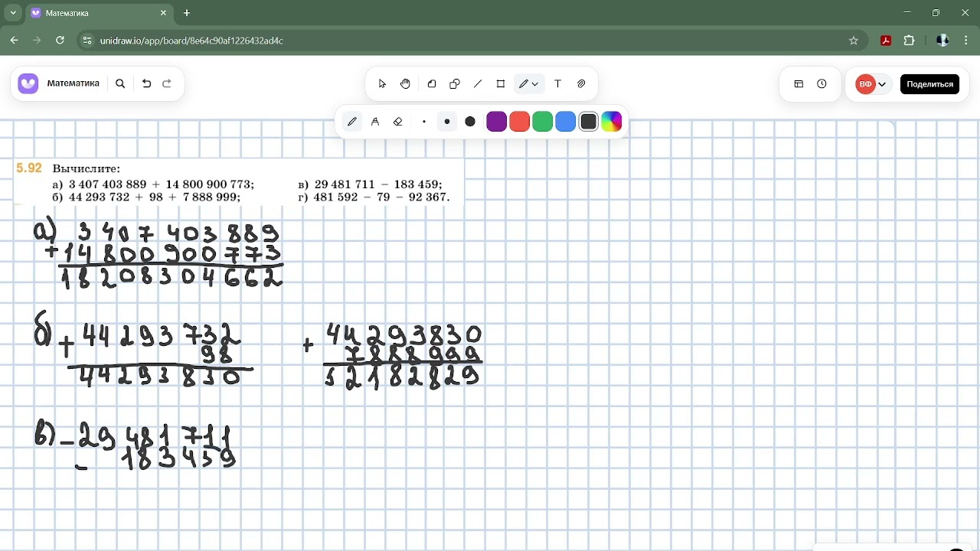Image resolution: width=980 pixels, height=551 pixels.
Task: Open the browser extensions menu
Action: click(x=910, y=41)
